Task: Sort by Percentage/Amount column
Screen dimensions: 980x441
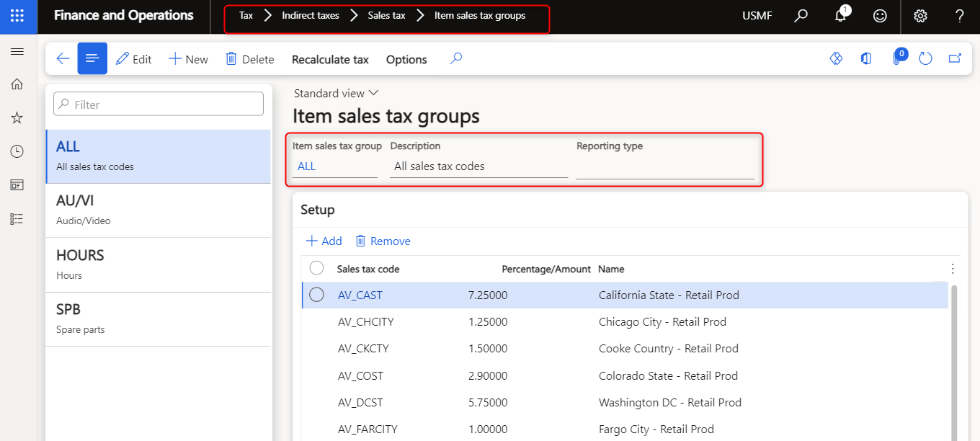Action: (546, 269)
